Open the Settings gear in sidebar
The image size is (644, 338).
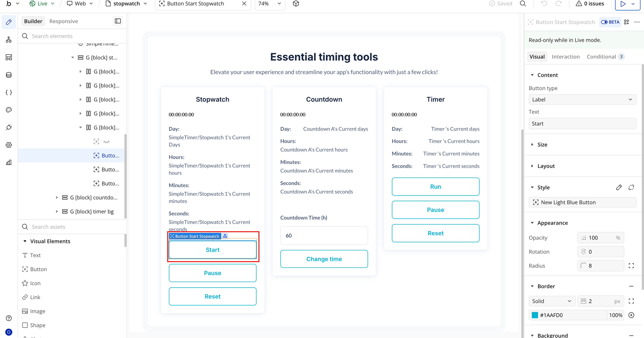[9, 145]
